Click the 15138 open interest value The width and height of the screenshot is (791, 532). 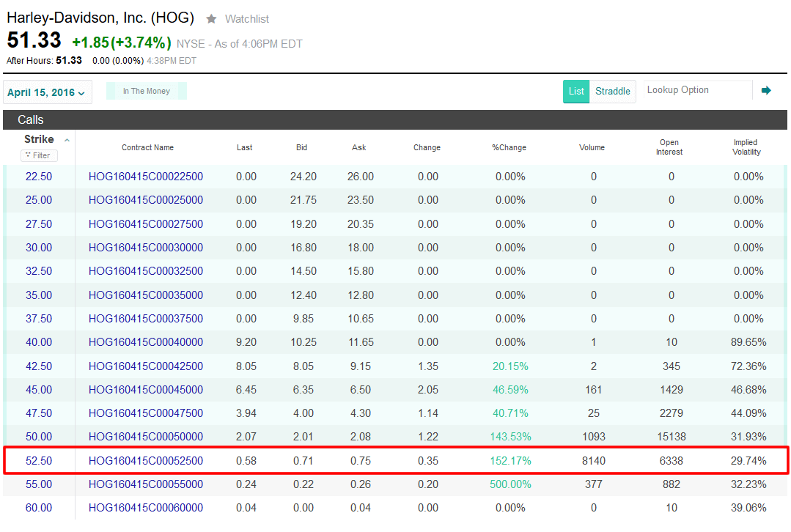click(x=671, y=437)
